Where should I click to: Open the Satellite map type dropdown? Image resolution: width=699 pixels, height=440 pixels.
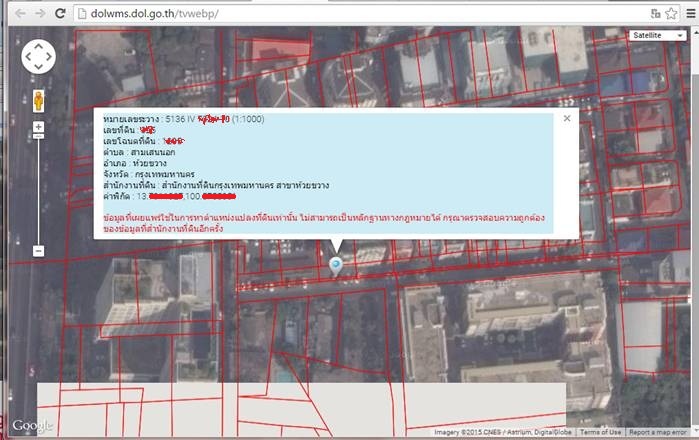(x=658, y=35)
